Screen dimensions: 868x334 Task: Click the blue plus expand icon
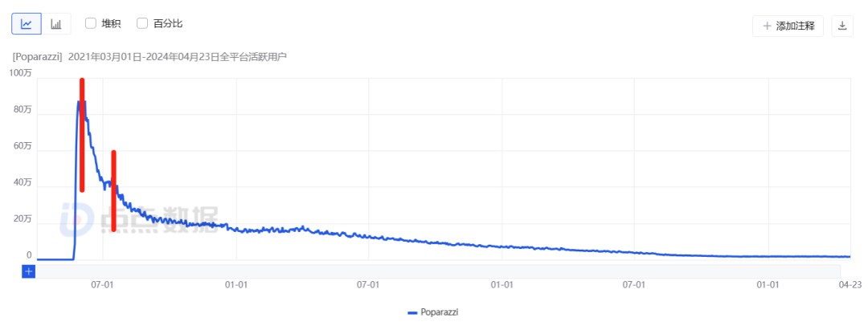click(29, 271)
